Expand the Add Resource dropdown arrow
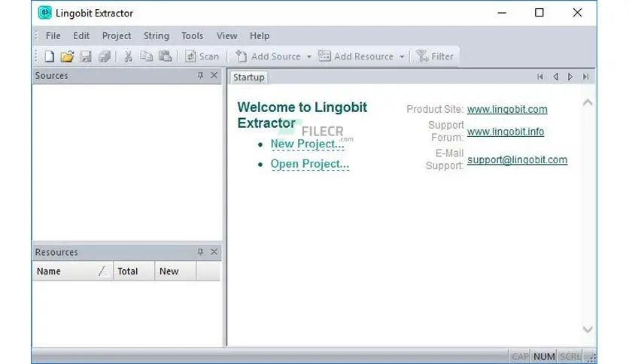The image size is (629, 364). [x=402, y=56]
